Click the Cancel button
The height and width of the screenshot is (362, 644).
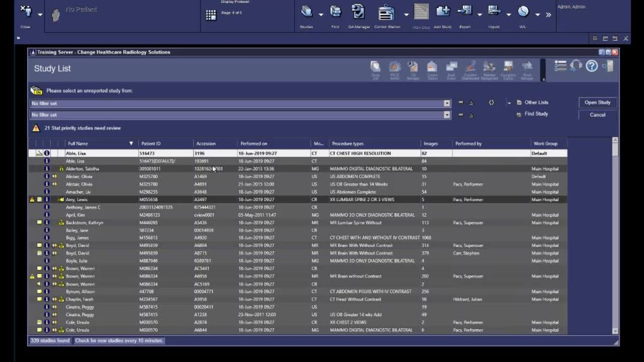[x=597, y=115]
